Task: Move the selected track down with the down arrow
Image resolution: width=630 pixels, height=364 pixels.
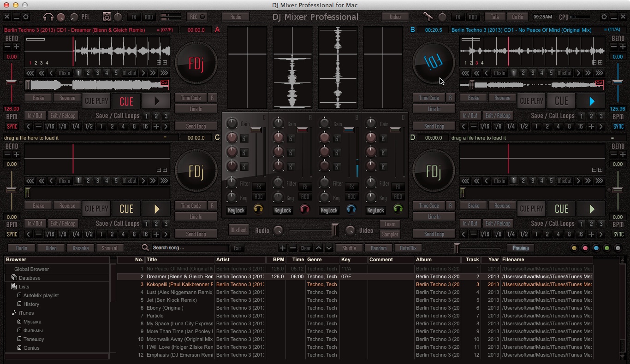Action: (x=329, y=248)
